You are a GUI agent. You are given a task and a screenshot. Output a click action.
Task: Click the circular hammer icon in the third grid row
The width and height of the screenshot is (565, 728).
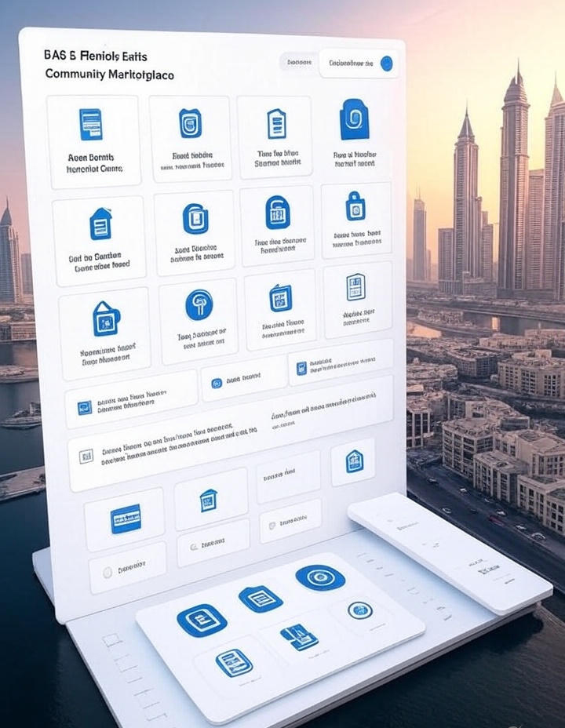click(199, 304)
